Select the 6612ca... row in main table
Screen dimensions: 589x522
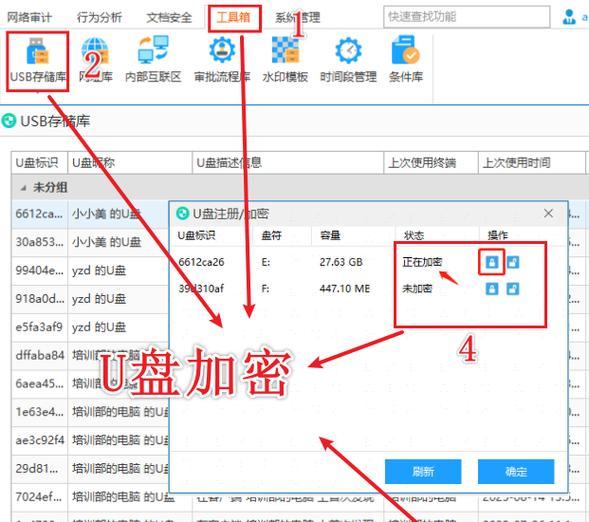[x=90, y=214]
